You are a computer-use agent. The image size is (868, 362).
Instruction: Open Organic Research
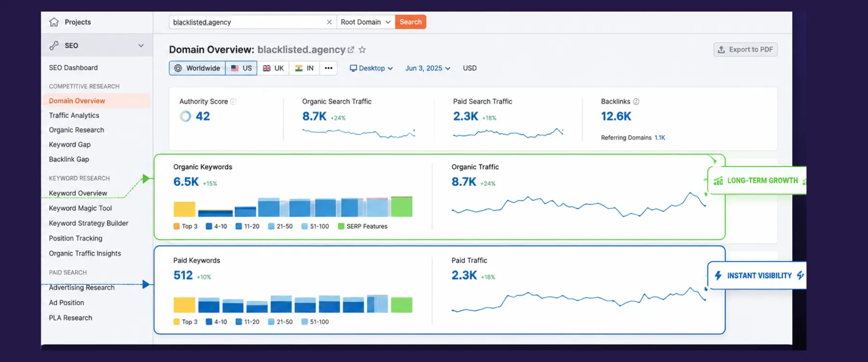pyautogui.click(x=77, y=130)
